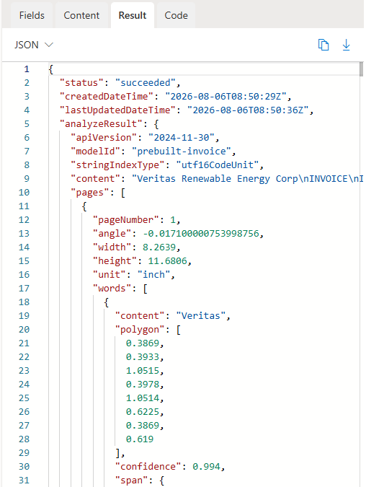The width and height of the screenshot is (366, 487).
Task: Click line number 20 in gutter
Action: [x=24, y=330]
